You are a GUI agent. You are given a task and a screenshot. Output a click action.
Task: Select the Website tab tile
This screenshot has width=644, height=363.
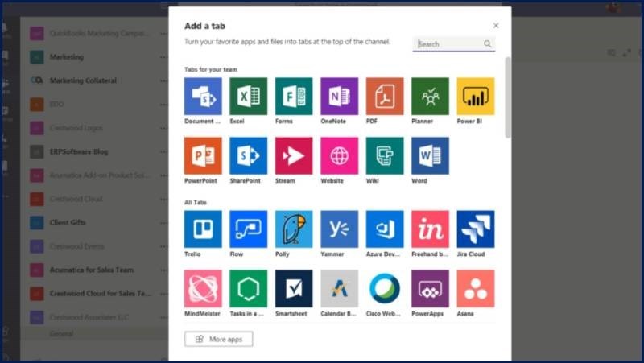[339, 155]
